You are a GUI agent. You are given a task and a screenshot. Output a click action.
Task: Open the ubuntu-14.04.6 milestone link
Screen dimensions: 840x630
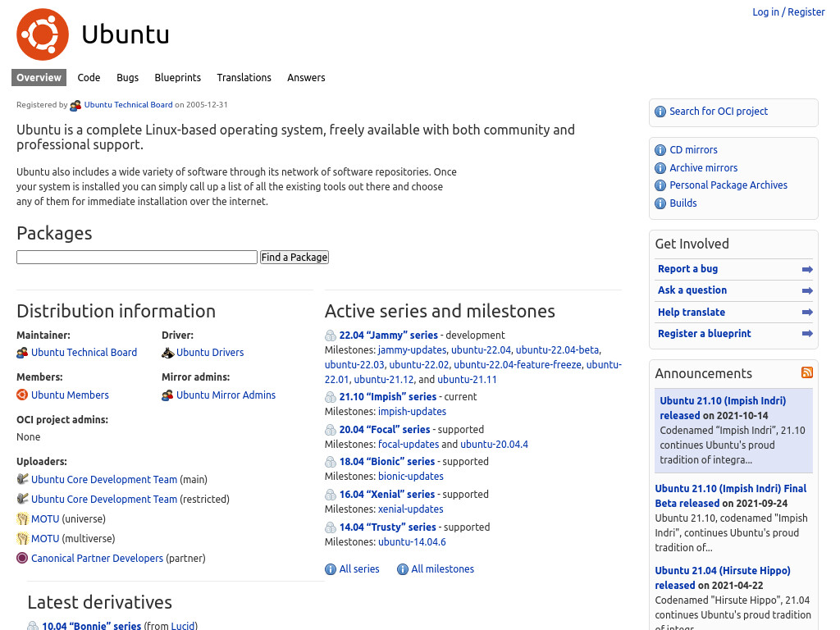click(x=412, y=541)
